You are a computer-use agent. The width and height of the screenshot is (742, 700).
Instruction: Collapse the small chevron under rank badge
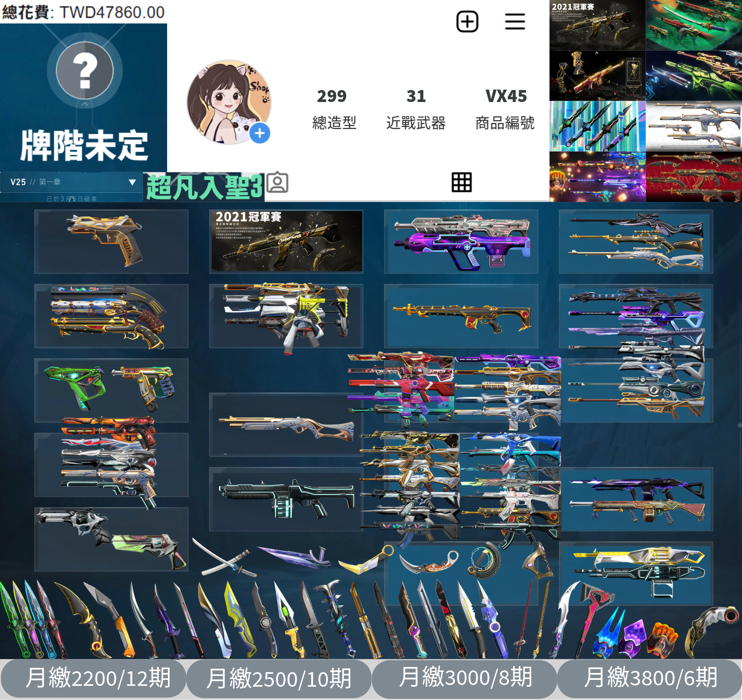(x=85, y=104)
